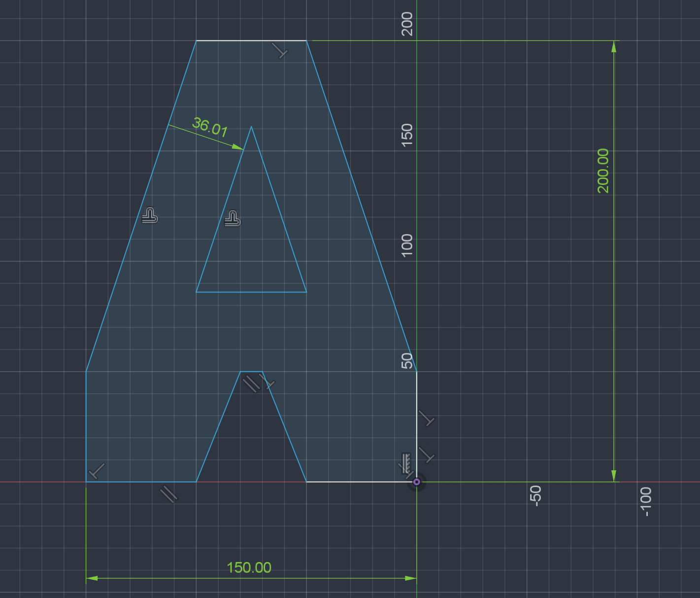Select the short horizontal line atop the bottom notch
The image size is (700, 598).
[251, 371]
